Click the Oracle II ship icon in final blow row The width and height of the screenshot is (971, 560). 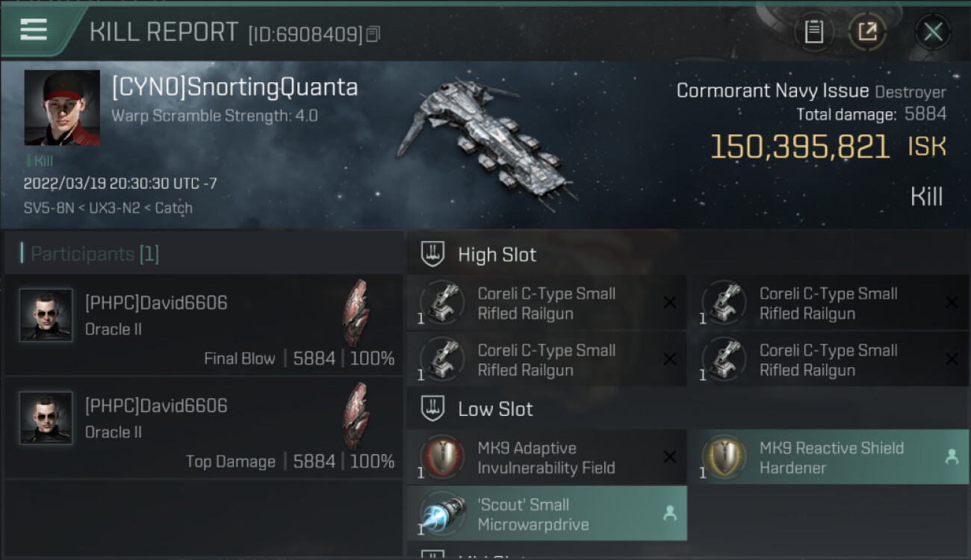click(x=356, y=314)
